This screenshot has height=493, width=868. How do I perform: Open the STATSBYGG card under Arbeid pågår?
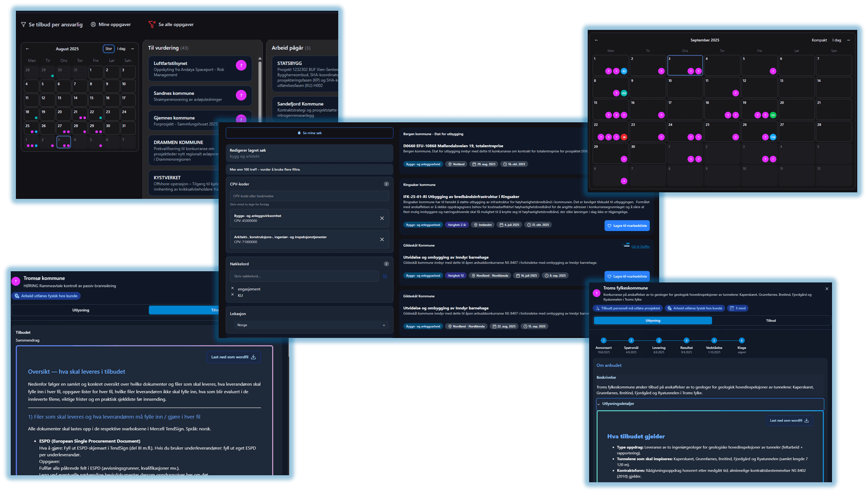pyautogui.click(x=305, y=74)
